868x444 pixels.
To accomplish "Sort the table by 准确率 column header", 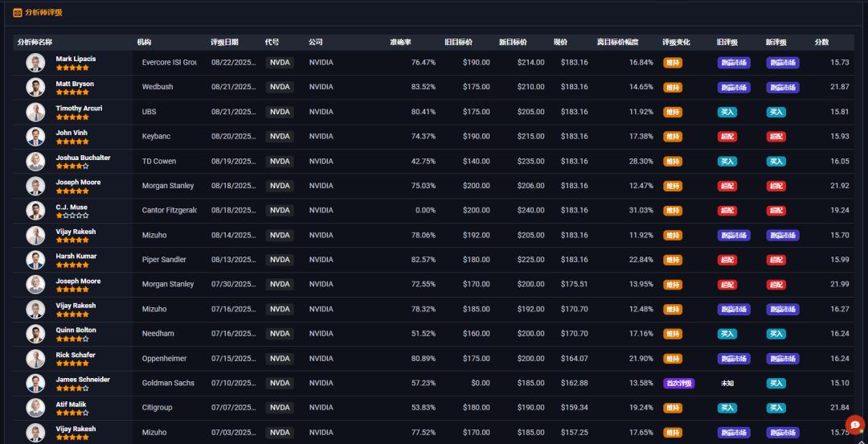I will 400,42.
